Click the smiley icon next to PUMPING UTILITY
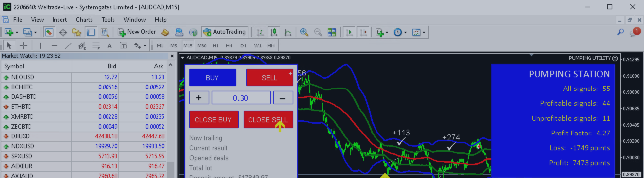This screenshot has height=178, width=644. tap(615, 58)
